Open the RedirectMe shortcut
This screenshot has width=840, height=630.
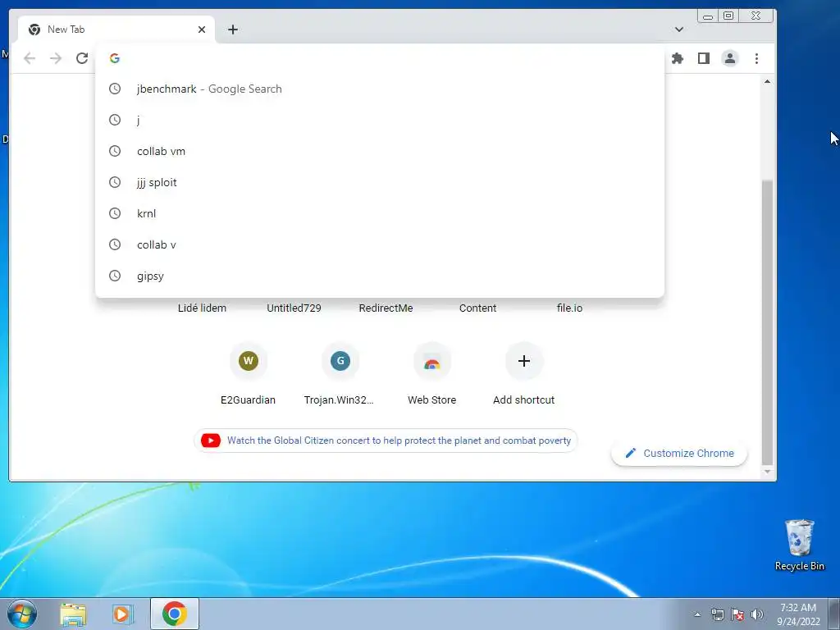tap(386, 308)
